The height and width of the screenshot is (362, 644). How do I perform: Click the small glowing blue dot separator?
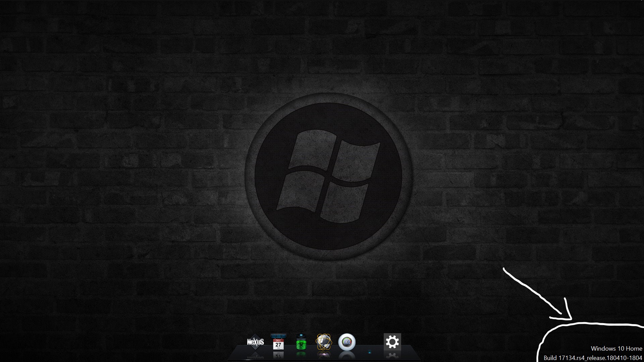370,352
